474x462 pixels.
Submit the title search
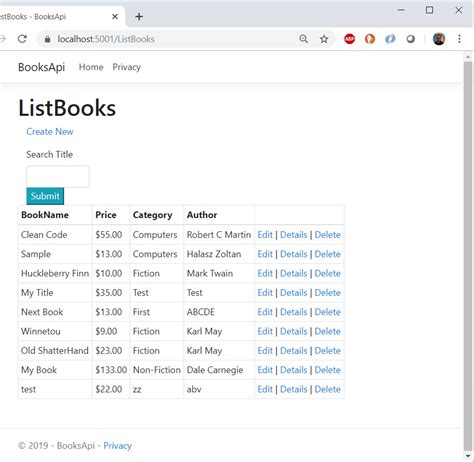click(x=45, y=196)
